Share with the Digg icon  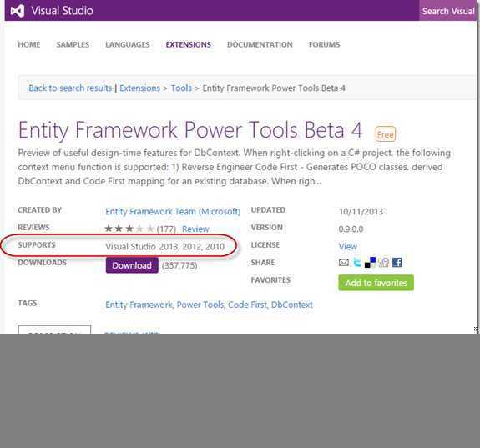click(383, 262)
